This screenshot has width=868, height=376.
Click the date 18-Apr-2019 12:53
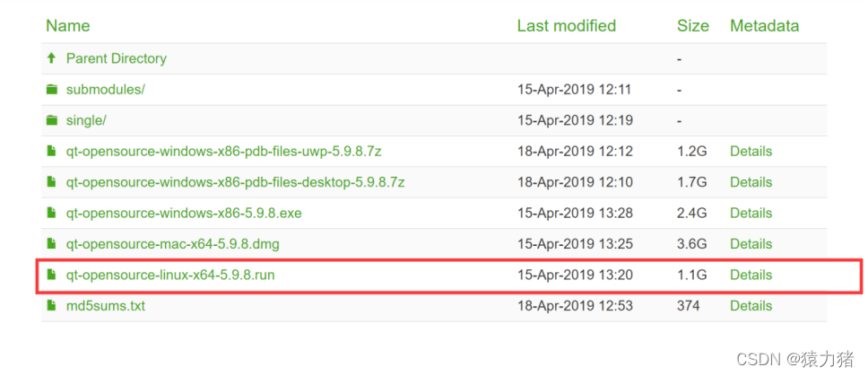[575, 306]
